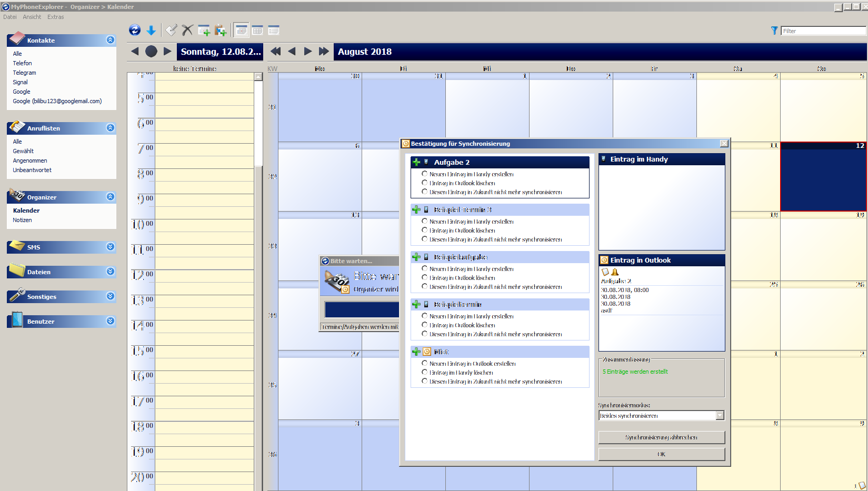868x491 pixels.
Task: Click the clipboard paste entry icon
Action: pos(220,31)
